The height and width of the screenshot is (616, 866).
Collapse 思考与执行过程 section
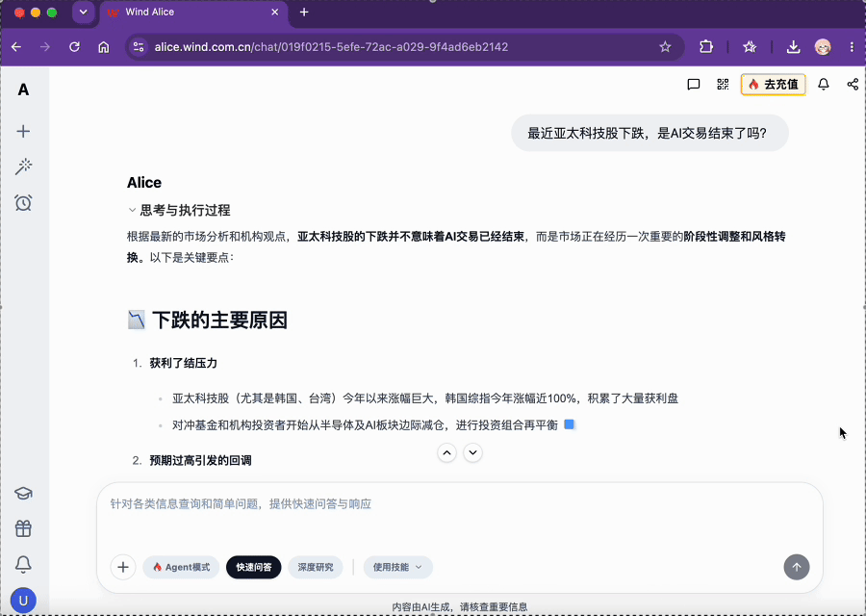pos(179,210)
